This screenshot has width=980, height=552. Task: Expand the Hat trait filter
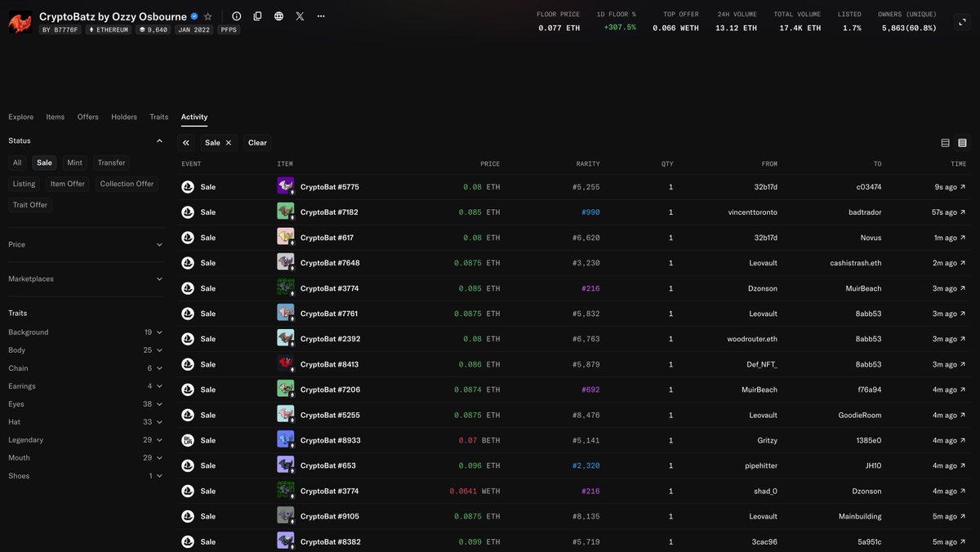pyautogui.click(x=85, y=422)
